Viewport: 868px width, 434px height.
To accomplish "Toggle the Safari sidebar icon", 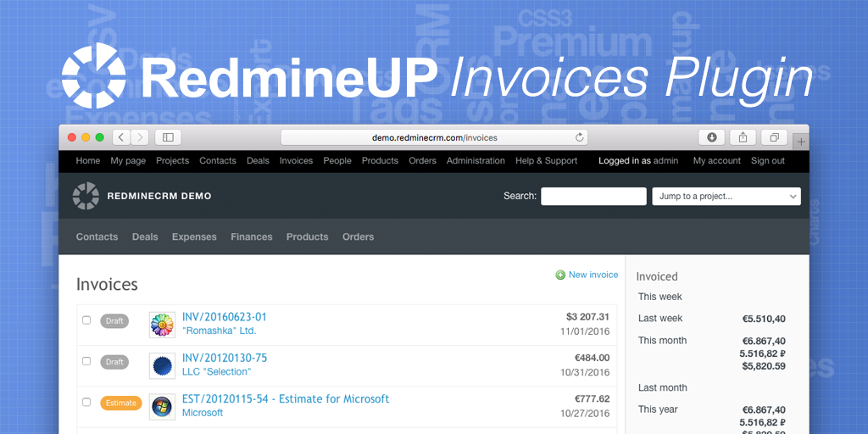I will [x=168, y=137].
